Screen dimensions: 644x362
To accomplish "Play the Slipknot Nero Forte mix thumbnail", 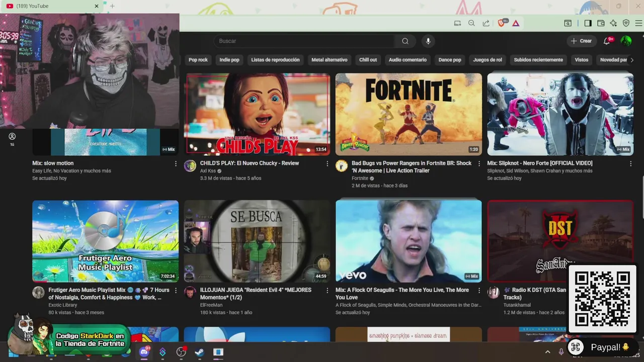I will pyautogui.click(x=560, y=114).
